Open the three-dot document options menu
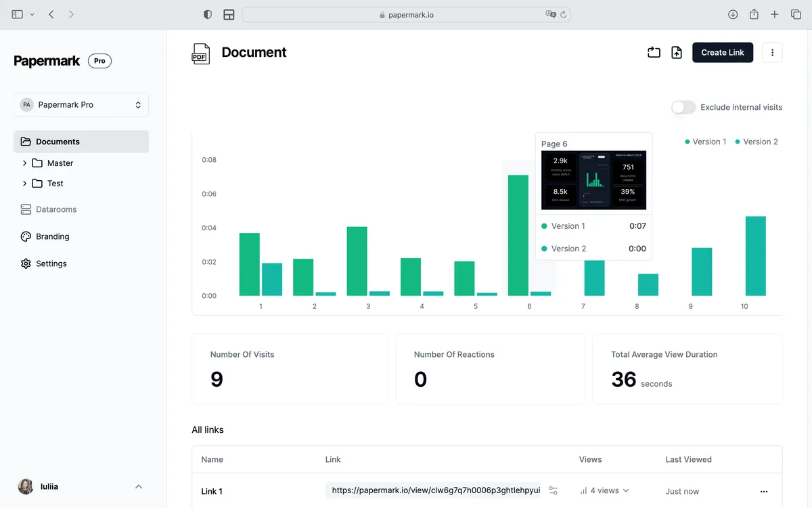This screenshot has width=812, height=508. [x=772, y=52]
